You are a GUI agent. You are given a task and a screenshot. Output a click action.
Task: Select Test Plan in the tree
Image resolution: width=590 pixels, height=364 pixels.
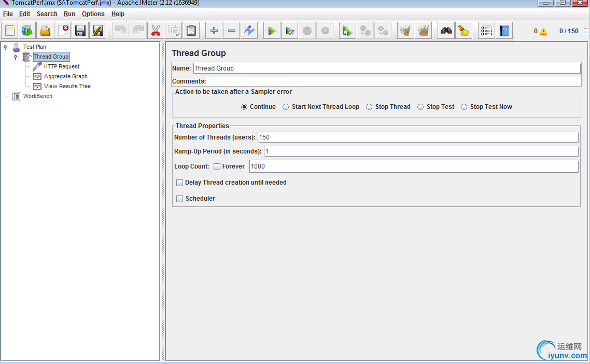[34, 47]
